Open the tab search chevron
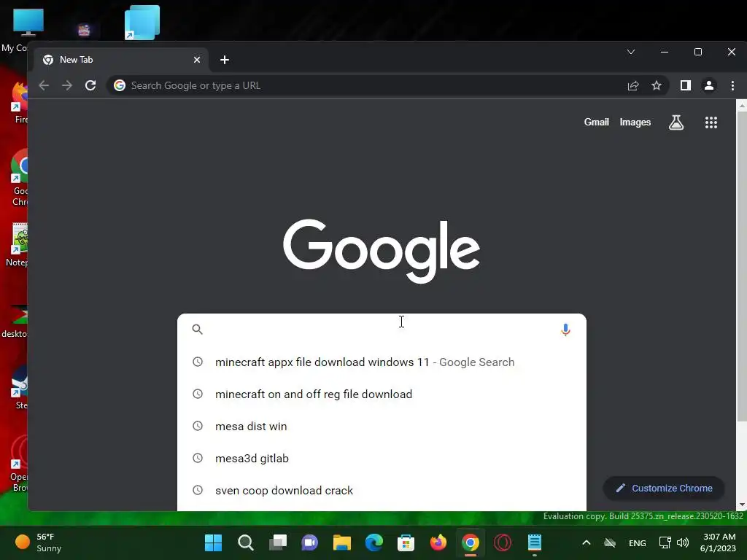This screenshot has height=560, width=747. click(x=631, y=52)
